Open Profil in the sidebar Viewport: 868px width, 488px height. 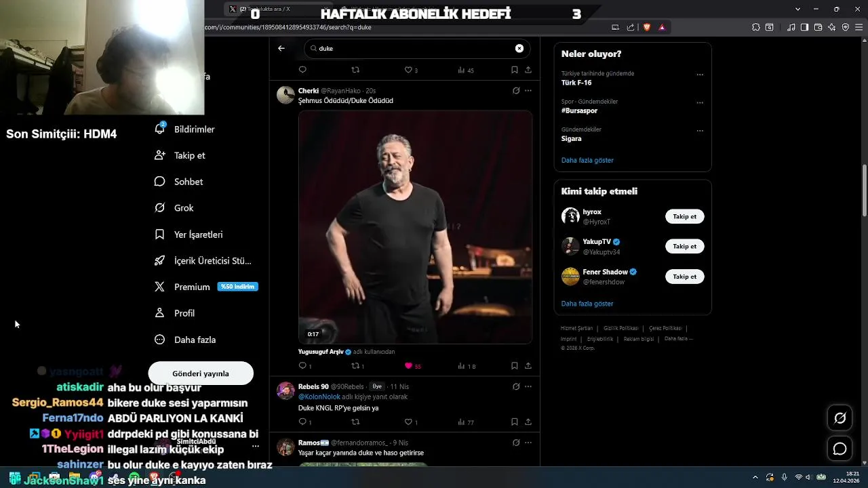(x=175, y=313)
